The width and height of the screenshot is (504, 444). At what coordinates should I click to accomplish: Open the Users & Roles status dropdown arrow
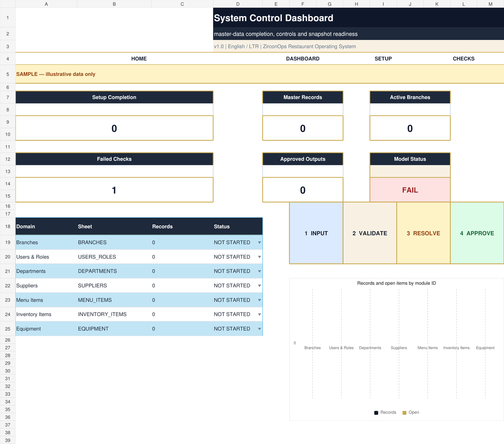[260, 257]
